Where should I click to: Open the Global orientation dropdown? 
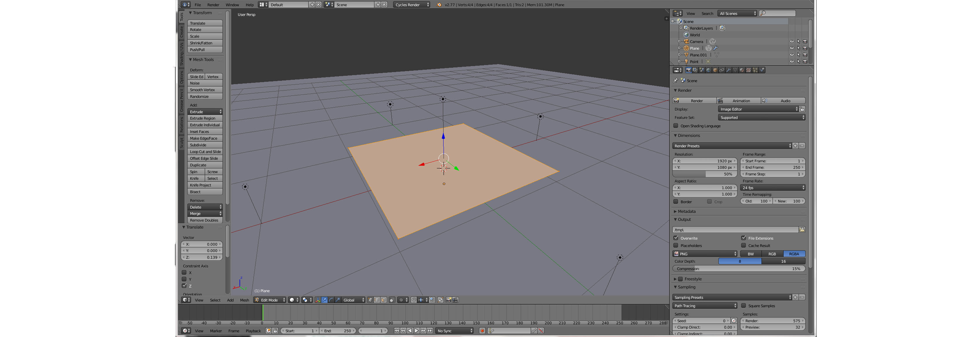click(353, 300)
